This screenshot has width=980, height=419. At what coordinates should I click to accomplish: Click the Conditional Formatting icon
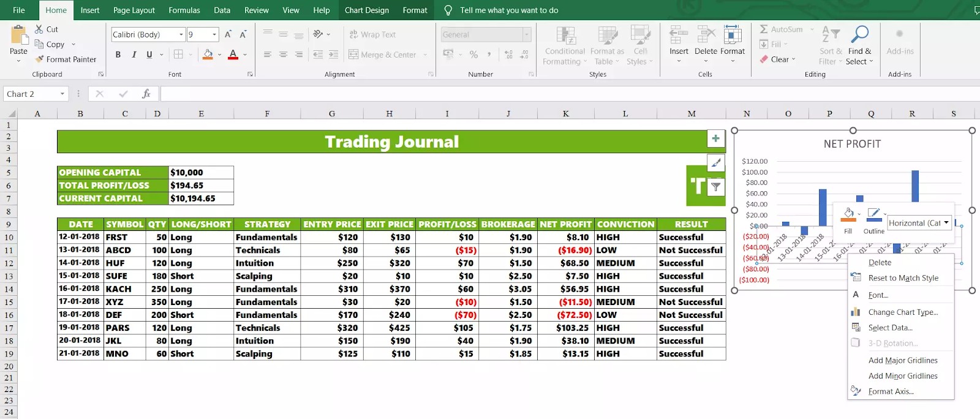(565, 35)
